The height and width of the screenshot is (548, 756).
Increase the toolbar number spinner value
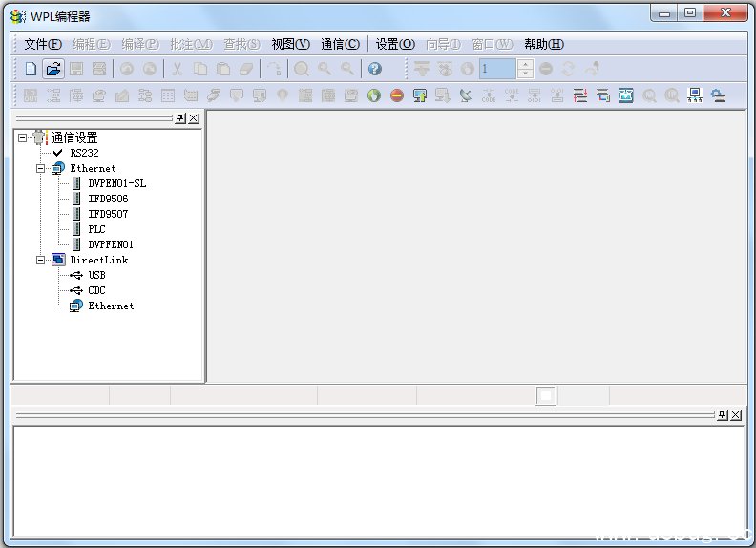click(x=525, y=64)
